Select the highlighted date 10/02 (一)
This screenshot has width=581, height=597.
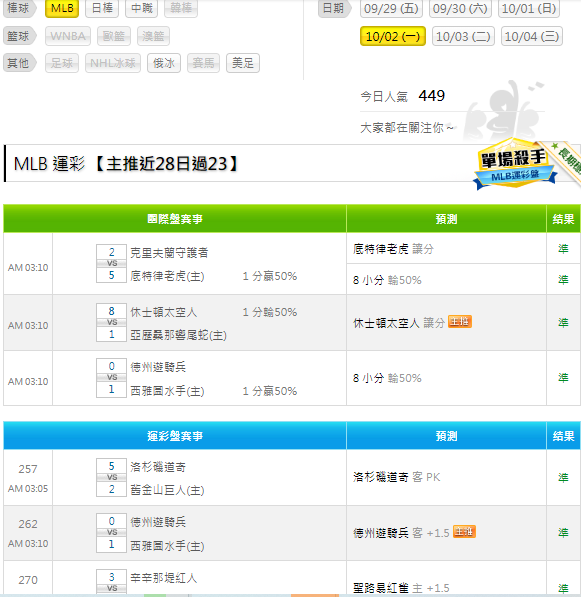pyautogui.click(x=393, y=37)
